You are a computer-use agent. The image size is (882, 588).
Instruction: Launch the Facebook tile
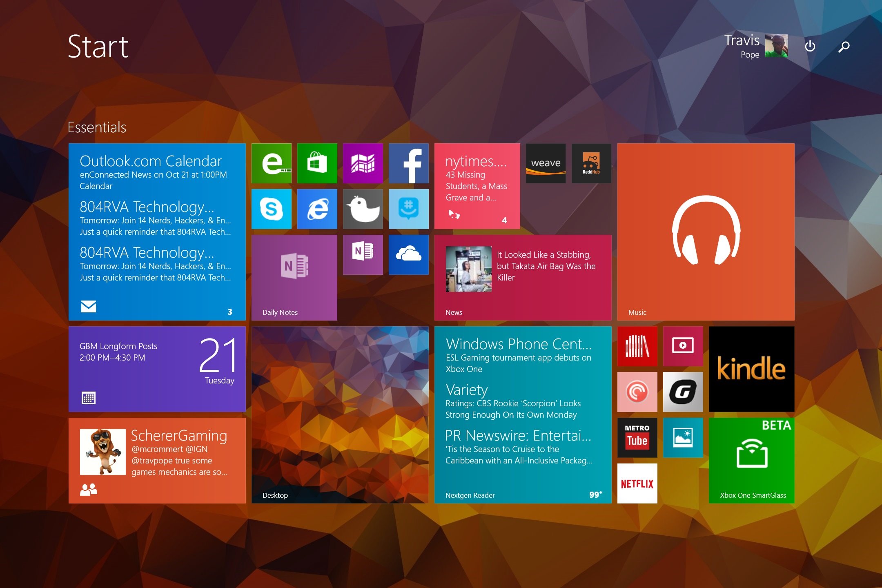[x=409, y=163]
